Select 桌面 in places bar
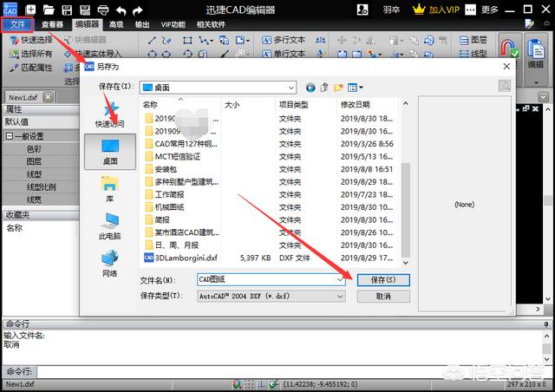 coord(110,152)
